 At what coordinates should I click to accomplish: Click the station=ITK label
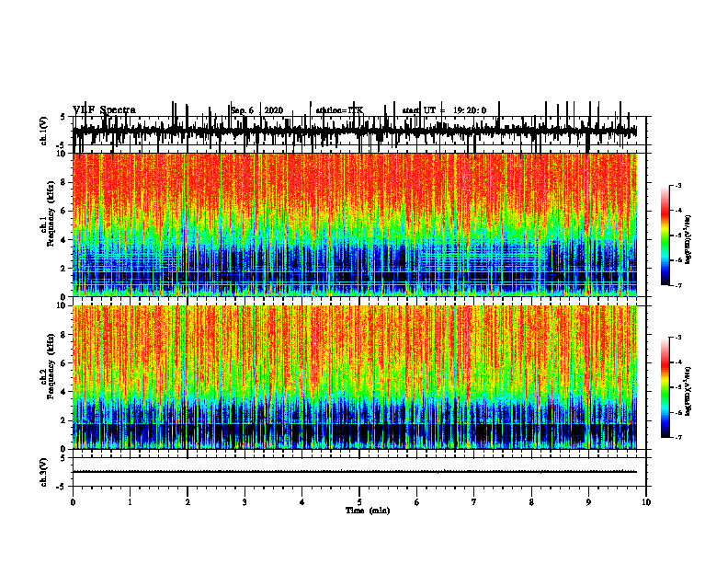339,110
